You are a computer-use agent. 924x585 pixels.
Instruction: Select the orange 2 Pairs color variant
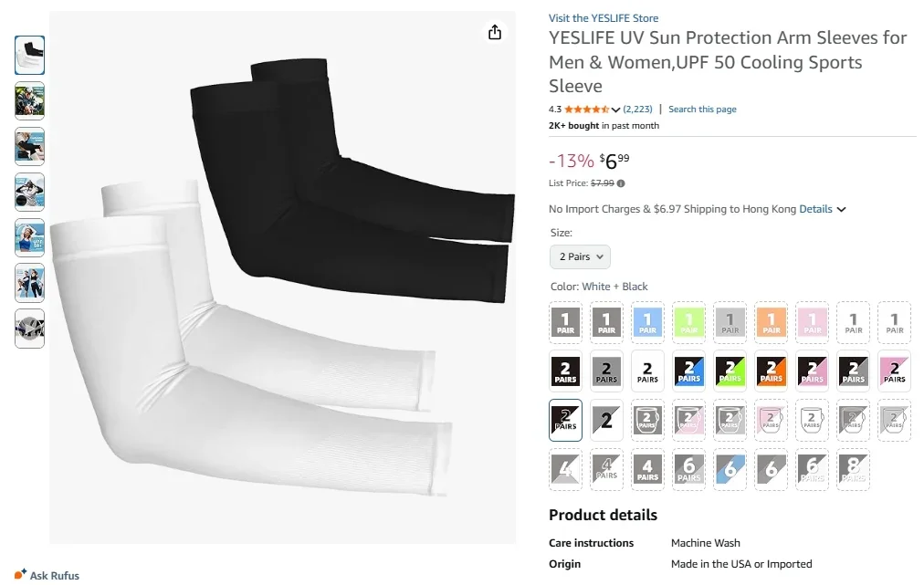[772, 371]
